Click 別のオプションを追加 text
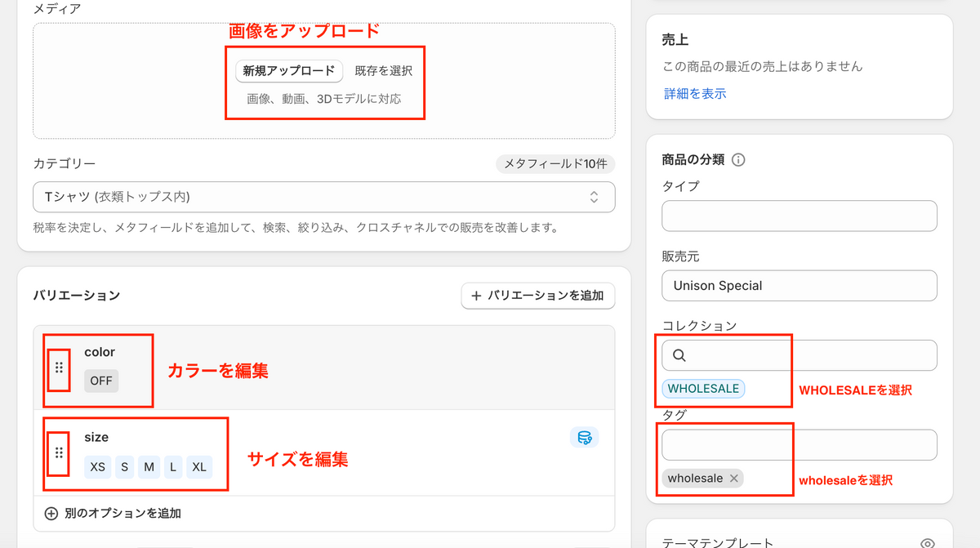 pyautogui.click(x=122, y=514)
